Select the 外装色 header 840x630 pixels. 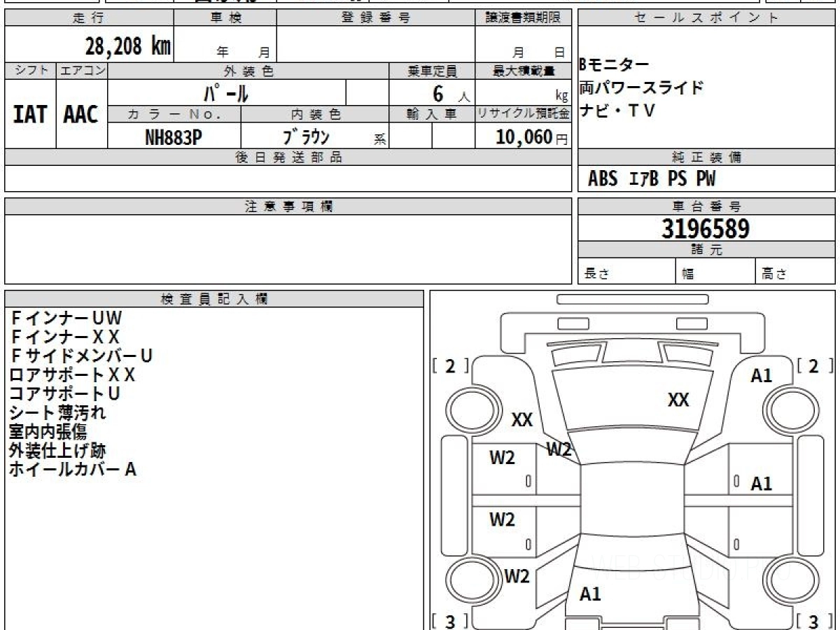pyautogui.click(x=248, y=71)
